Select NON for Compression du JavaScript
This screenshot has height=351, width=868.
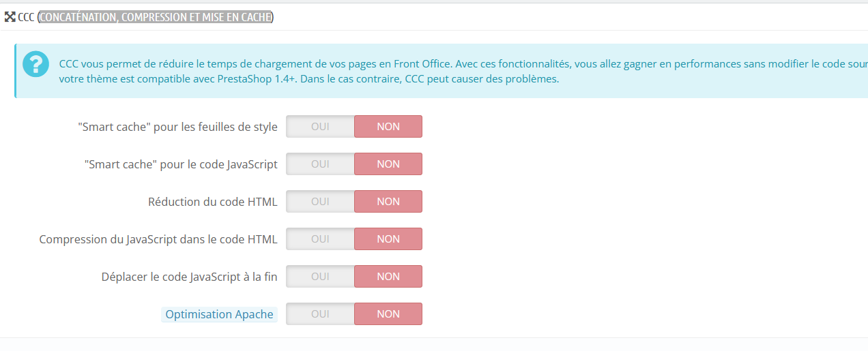[x=388, y=239]
